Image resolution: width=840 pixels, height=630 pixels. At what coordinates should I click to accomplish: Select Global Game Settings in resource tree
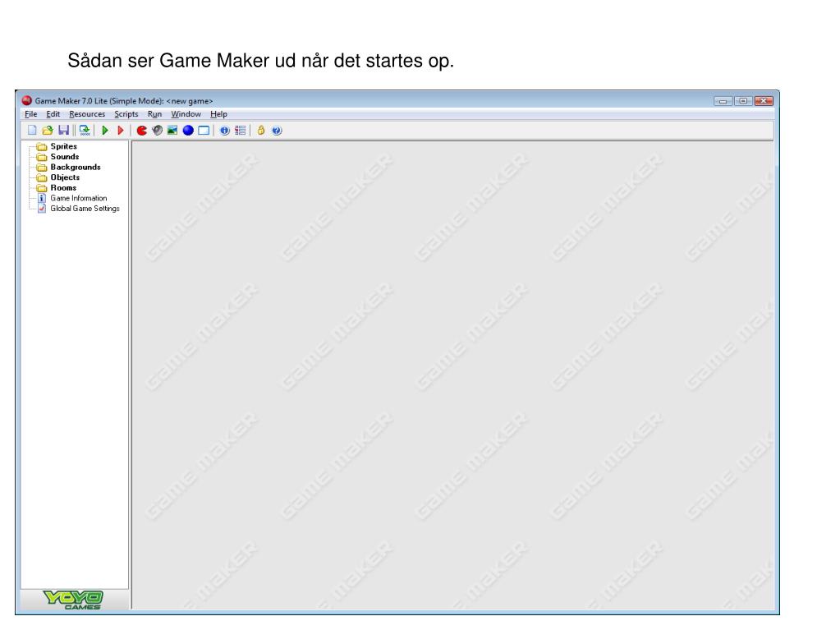[x=85, y=209]
